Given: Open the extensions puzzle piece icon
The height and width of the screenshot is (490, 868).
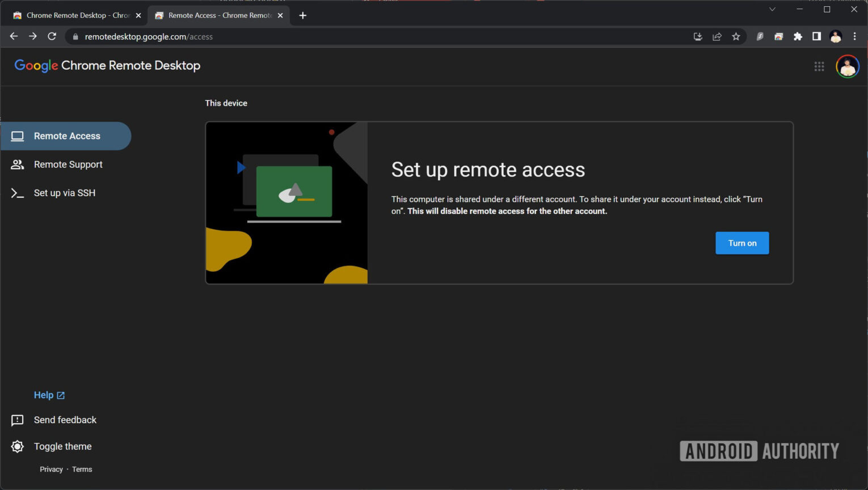Looking at the screenshot, I should pos(798,36).
